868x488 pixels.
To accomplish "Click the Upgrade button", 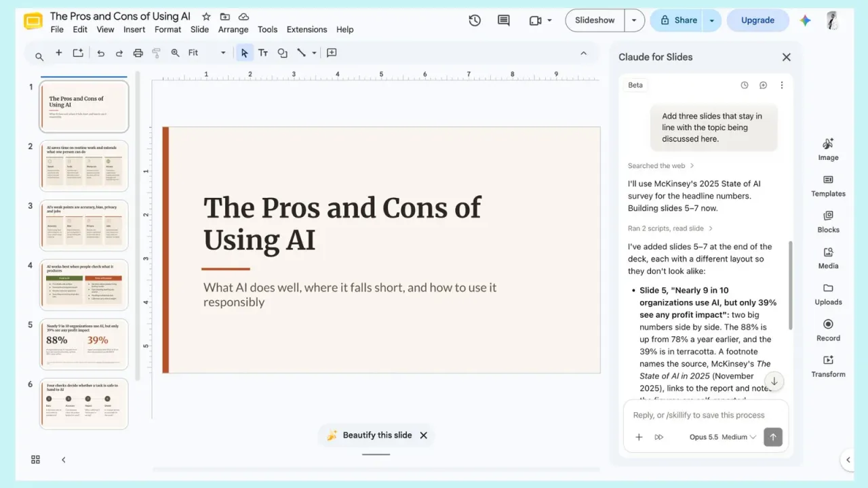I will 757,20.
